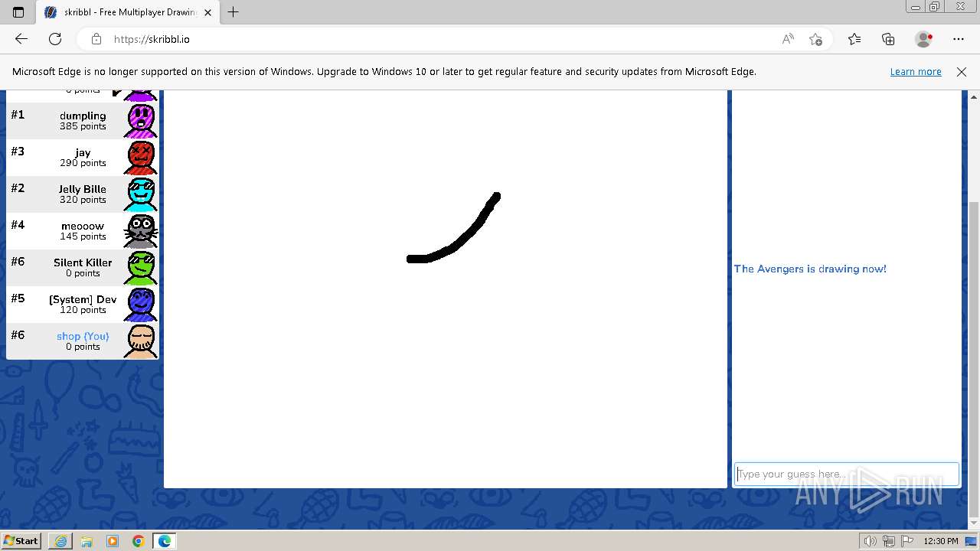Open File Explorer from taskbar
The image size is (980, 551).
[87, 541]
